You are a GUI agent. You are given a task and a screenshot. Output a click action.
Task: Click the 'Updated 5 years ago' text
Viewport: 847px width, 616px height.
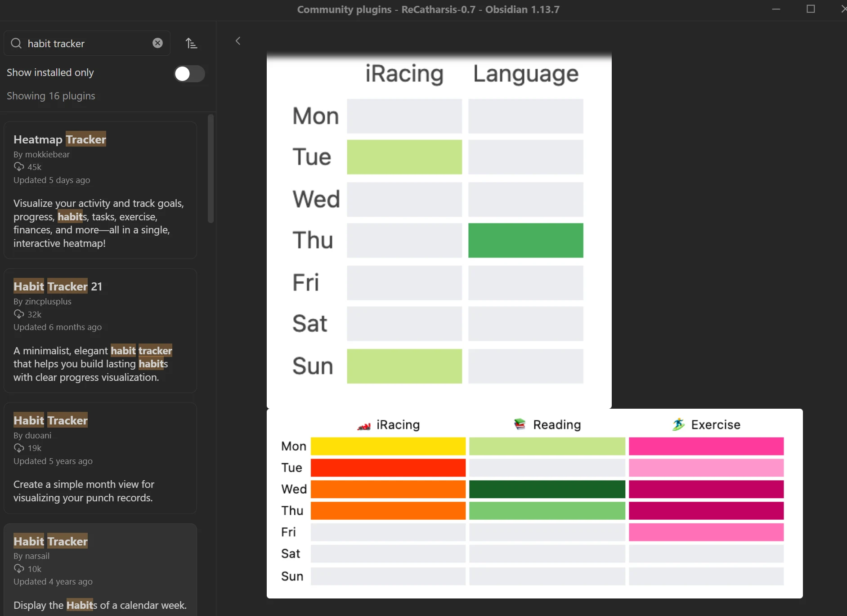[53, 461]
